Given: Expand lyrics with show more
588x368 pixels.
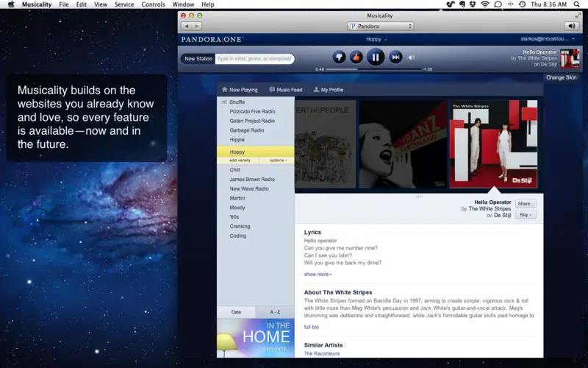Looking at the screenshot, I should click(318, 274).
